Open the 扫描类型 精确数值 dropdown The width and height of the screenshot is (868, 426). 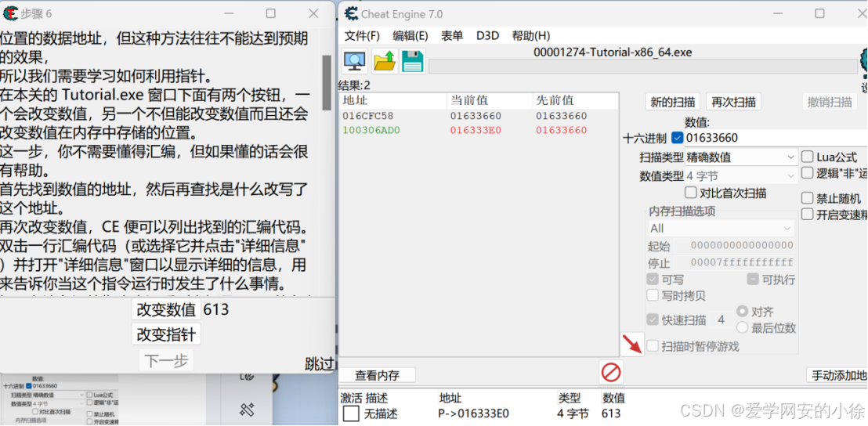pyautogui.click(x=742, y=157)
